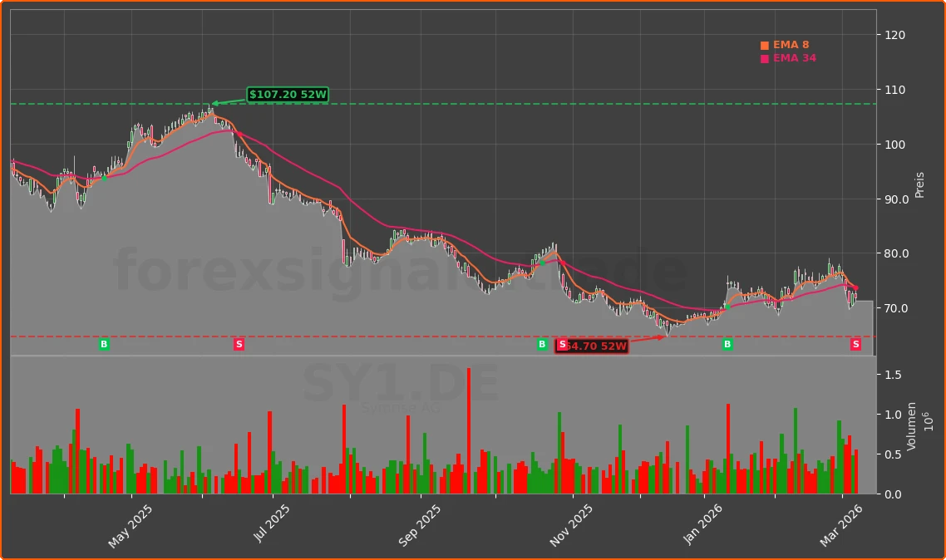Click the rightmost red S marker near Mar 2026
The height and width of the screenshot is (560, 946).
pyautogui.click(x=855, y=344)
